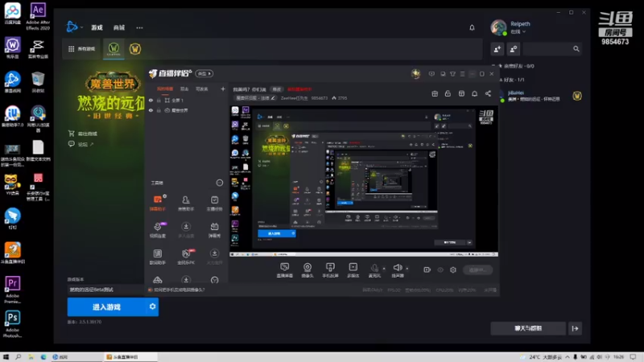644x362 pixels.
Task: Open the 游戏 tab in Battle.net
Action: point(97,27)
